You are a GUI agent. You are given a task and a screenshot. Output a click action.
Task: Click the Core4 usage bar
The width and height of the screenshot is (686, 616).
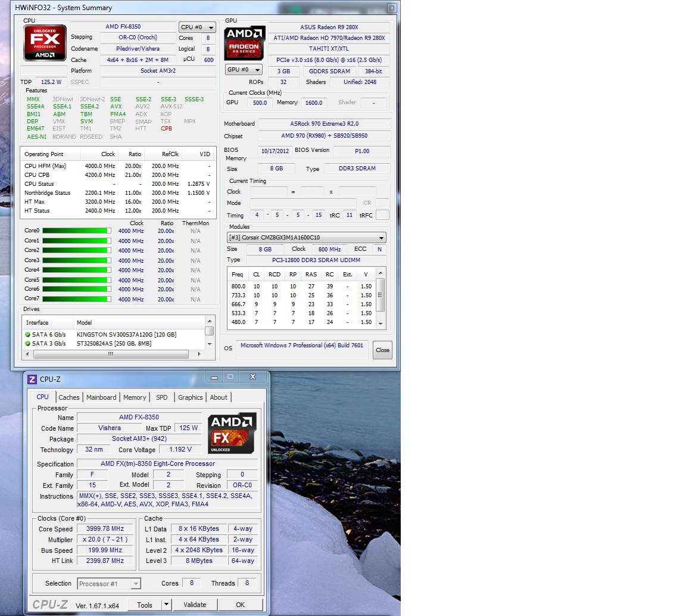click(77, 270)
